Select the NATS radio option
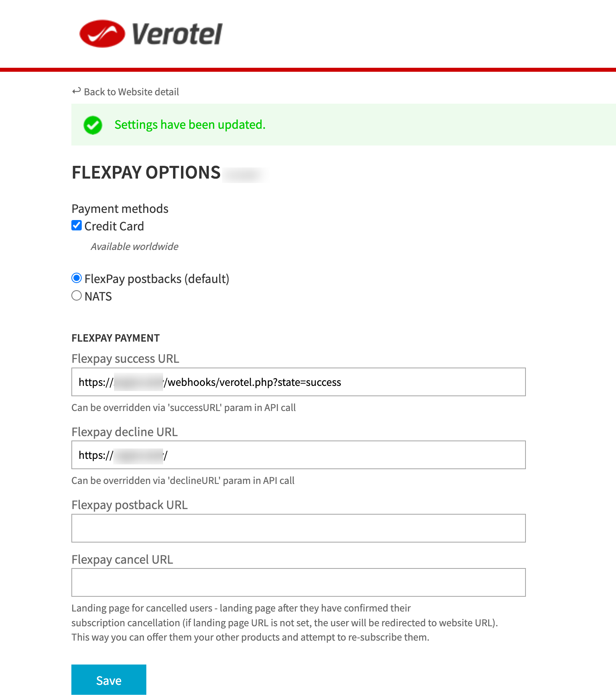This screenshot has width=616, height=700. pyautogui.click(x=77, y=296)
